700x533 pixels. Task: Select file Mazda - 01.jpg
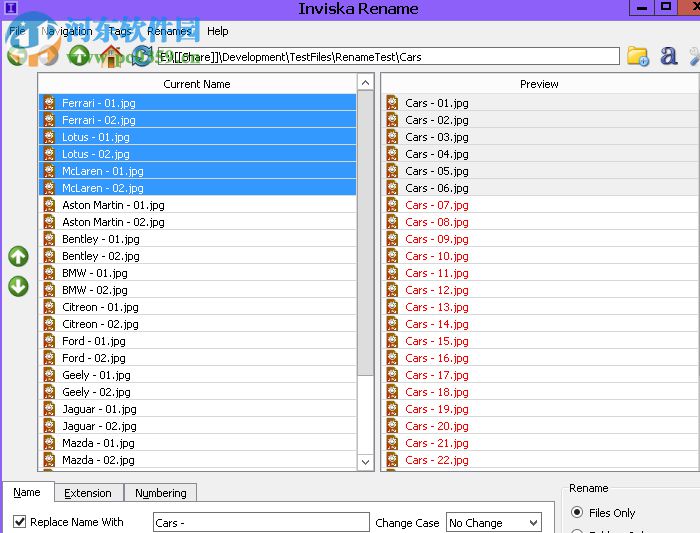coord(197,443)
